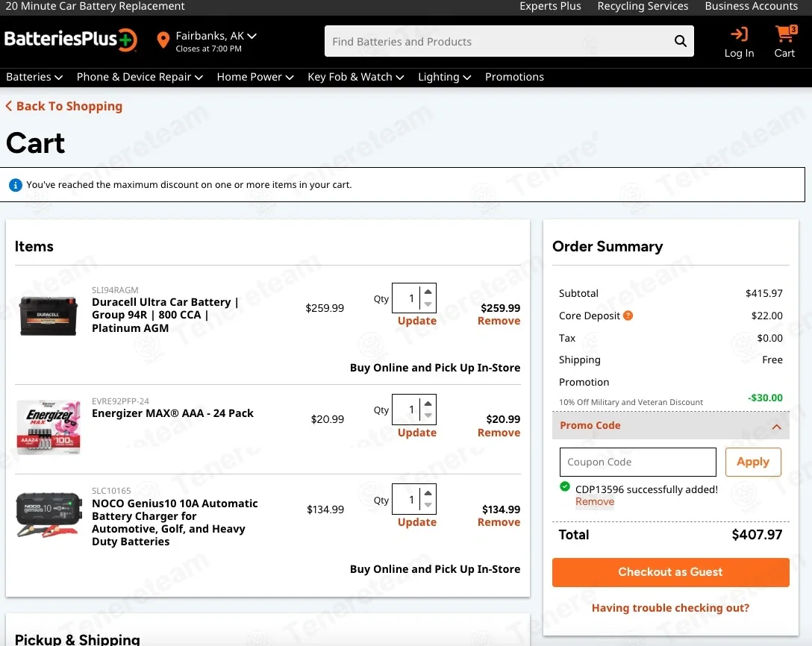Viewport: 812px width, 646px height.
Task: Click the store location pin icon
Action: (163, 40)
